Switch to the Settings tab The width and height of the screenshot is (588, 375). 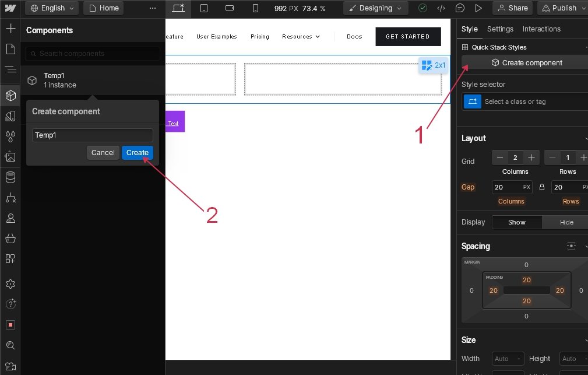(x=500, y=29)
